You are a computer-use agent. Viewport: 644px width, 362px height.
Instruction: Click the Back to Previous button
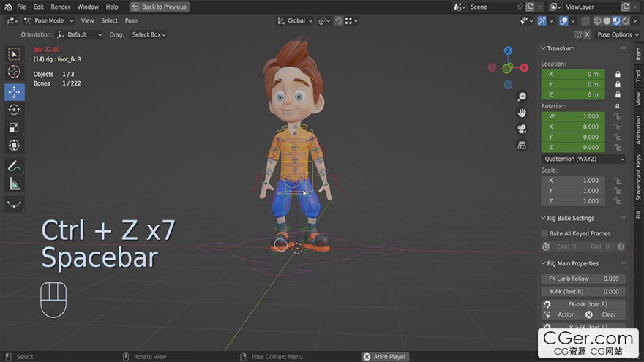click(160, 7)
